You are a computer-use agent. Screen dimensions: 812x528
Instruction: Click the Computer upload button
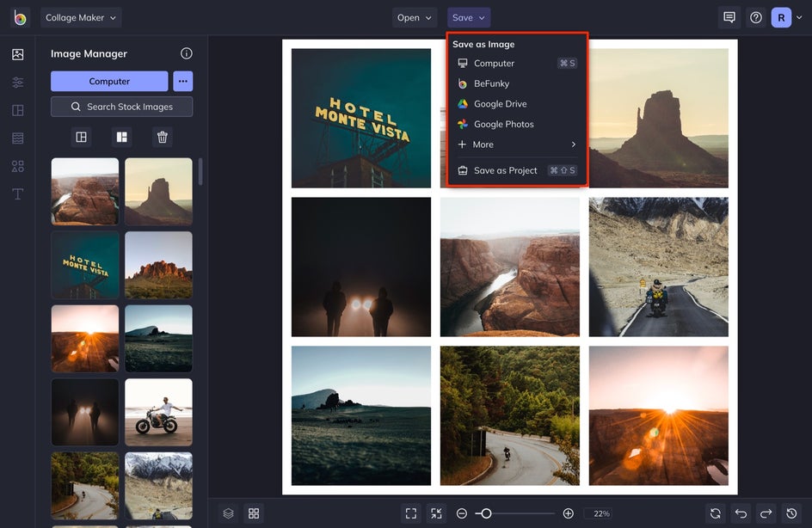click(x=109, y=82)
